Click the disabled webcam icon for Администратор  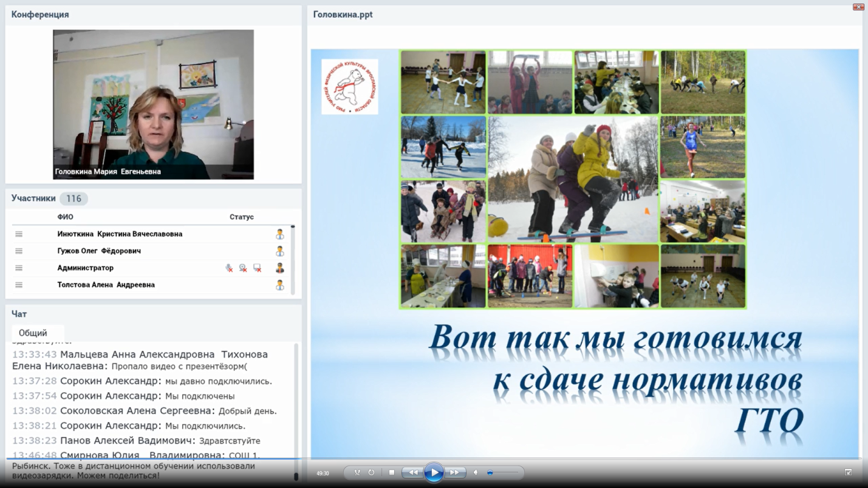(x=243, y=268)
